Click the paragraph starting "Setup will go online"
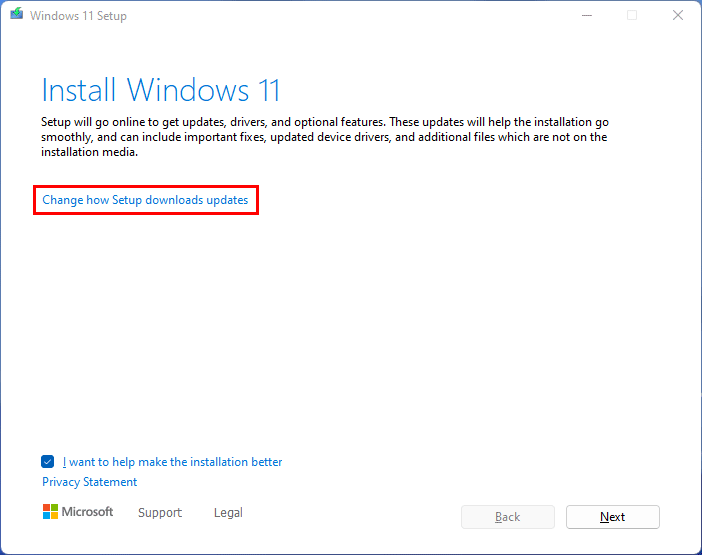Viewport: 702px width, 555px height. coord(325,137)
